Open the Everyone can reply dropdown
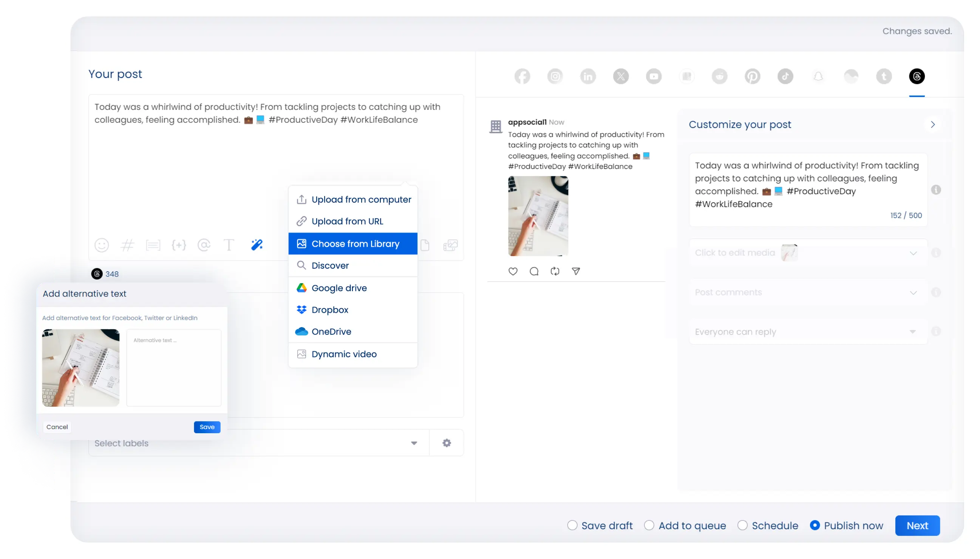This screenshot has height=559, width=980. 808,331
